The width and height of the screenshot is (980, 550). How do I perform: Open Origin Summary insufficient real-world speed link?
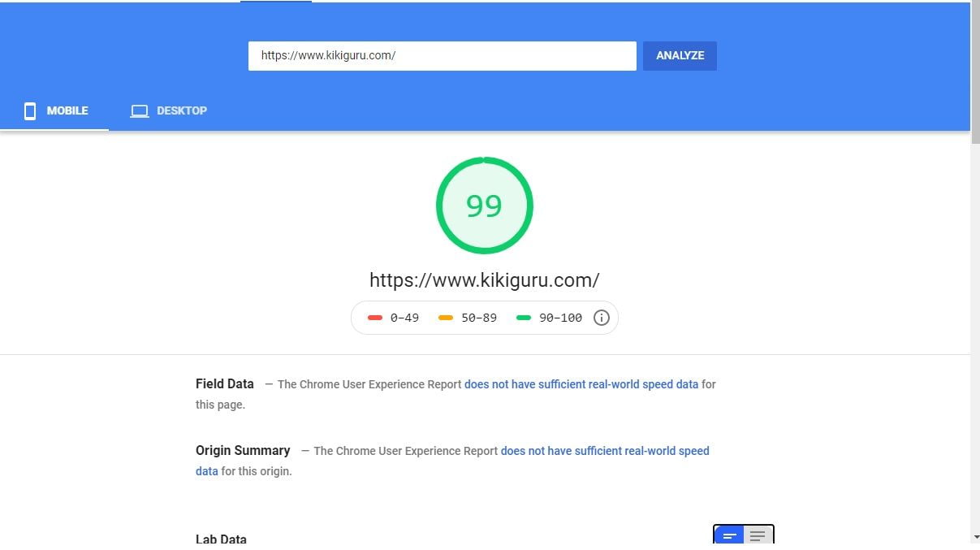coord(605,451)
